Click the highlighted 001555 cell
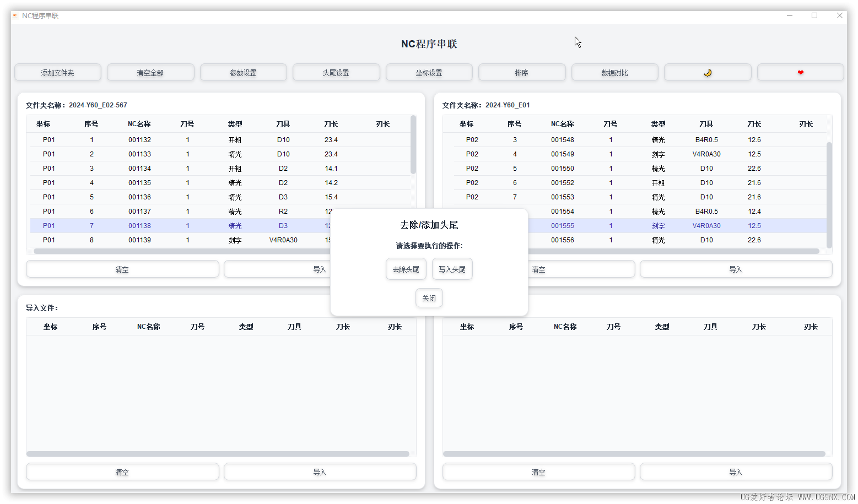858x504 pixels. coord(563,226)
